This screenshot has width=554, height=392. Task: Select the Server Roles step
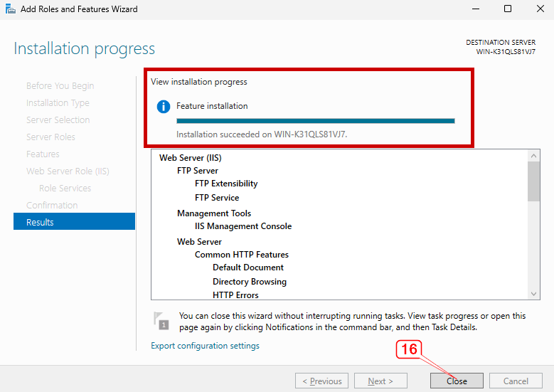[50, 137]
